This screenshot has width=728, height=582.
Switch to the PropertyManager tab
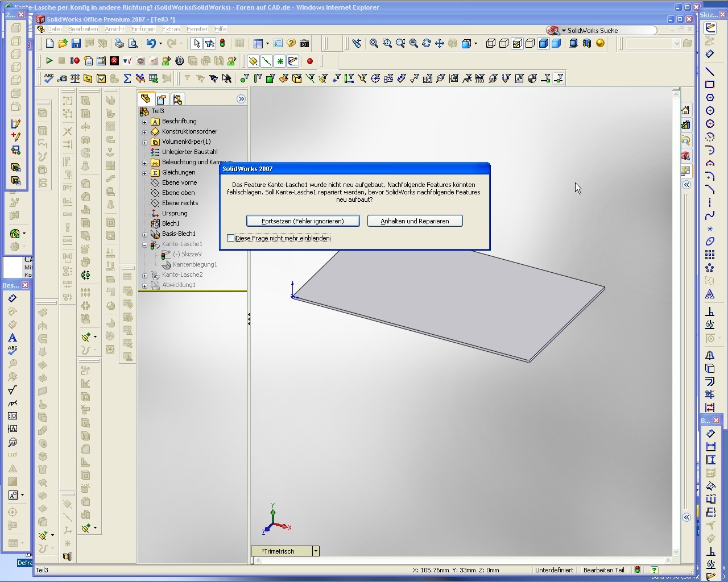(162, 99)
